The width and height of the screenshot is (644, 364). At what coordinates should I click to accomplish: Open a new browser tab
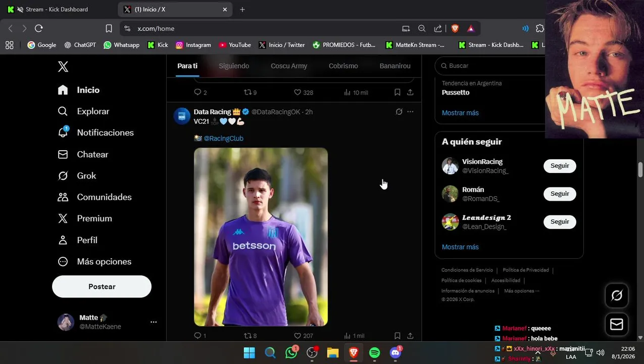pos(242,9)
